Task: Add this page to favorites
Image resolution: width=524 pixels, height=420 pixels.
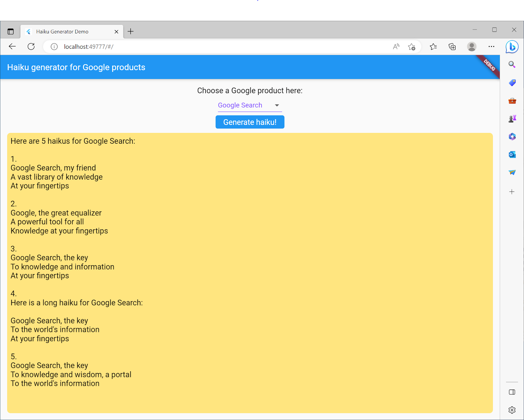Action: click(412, 46)
